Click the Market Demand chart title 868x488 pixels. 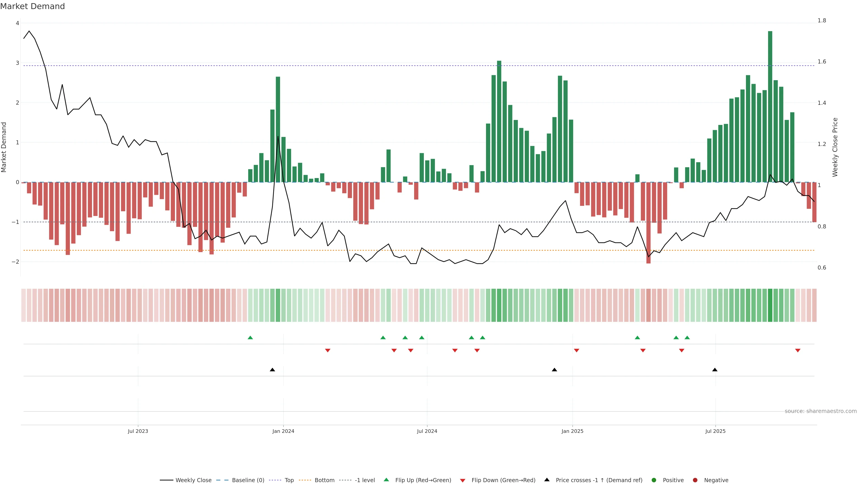tap(32, 6)
